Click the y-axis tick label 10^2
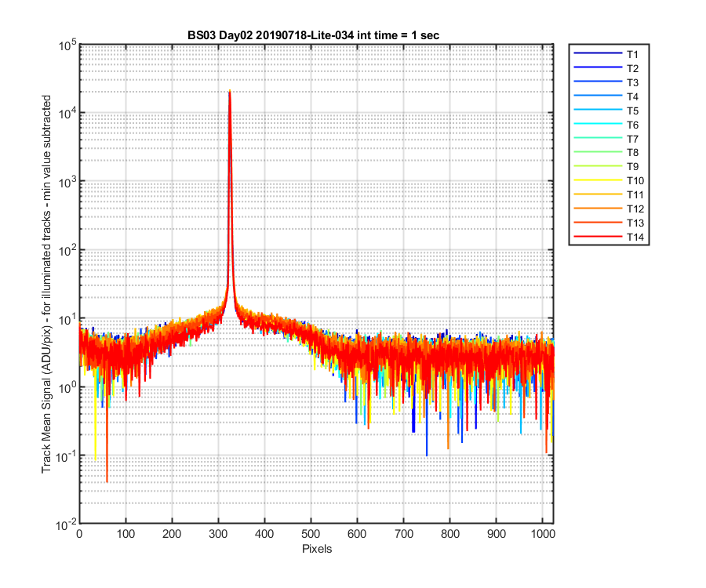This screenshot has height=588, width=706. click(67, 250)
